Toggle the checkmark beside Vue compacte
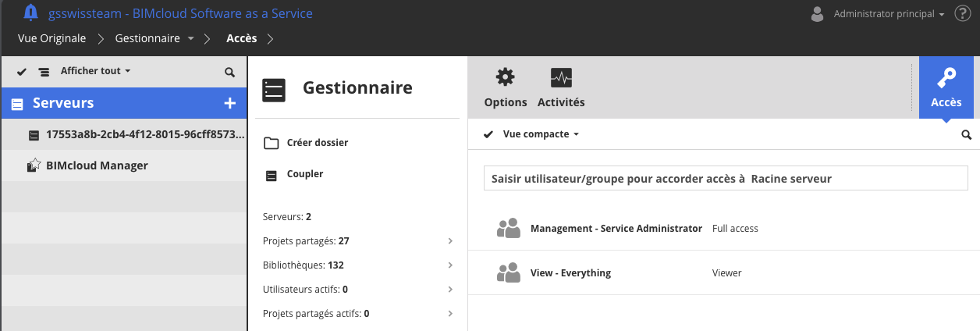Screen dimensions: 980x331 [x=488, y=134]
